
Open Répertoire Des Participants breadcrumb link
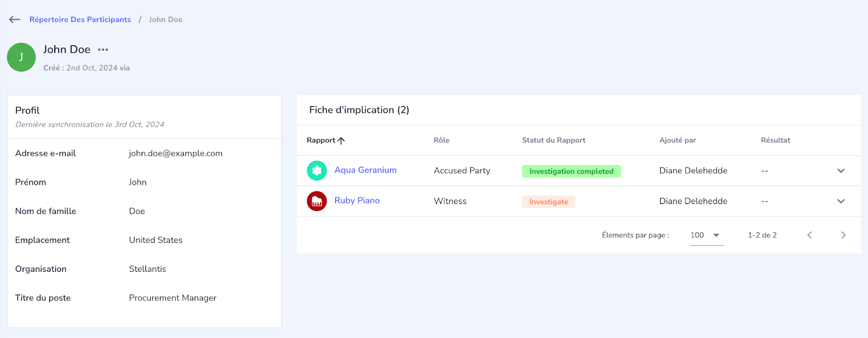(x=80, y=20)
